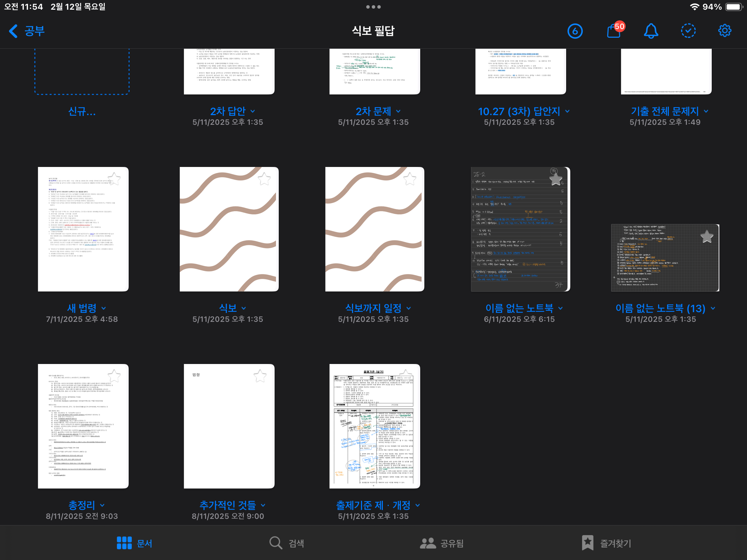Toggle favorite star on 식보 notebook
Image resolution: width=747 pixels, height=560 pixels.
(264, 179)
